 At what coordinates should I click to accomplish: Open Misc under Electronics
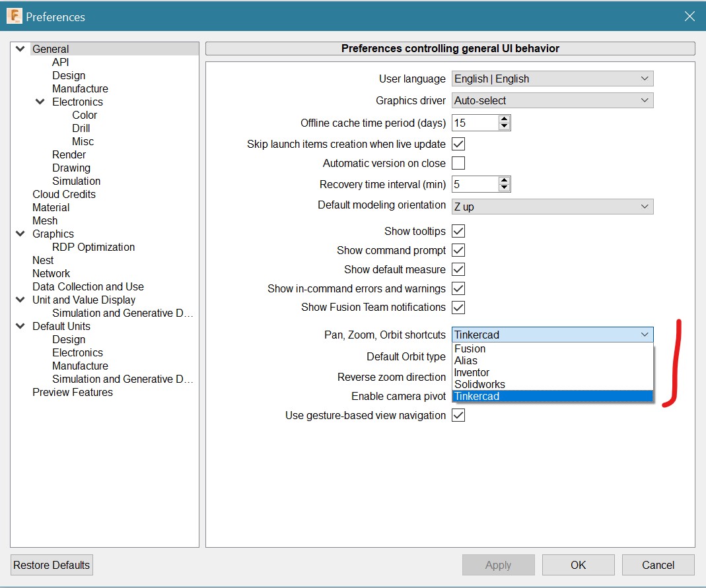coord(83,141)
